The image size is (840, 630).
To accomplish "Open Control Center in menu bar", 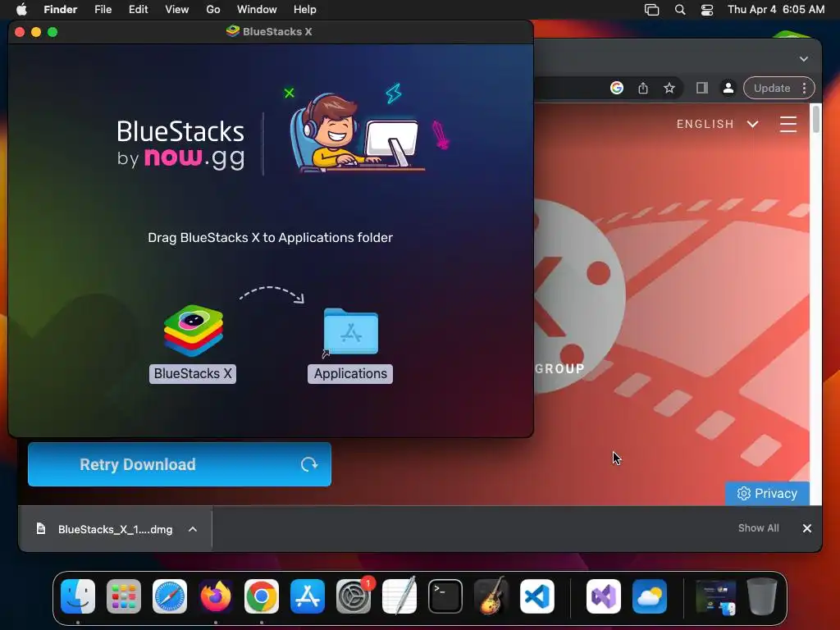I will pos(707,10).
